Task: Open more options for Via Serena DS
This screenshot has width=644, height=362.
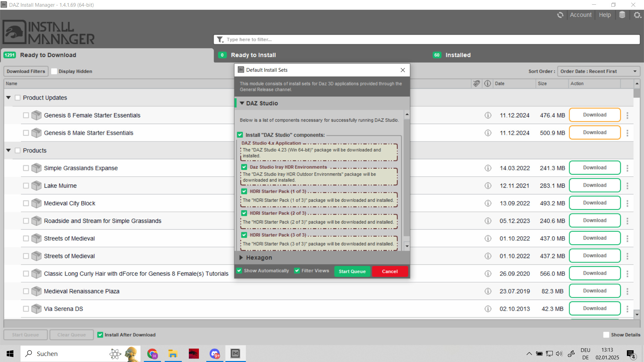Action: [627, 309]
